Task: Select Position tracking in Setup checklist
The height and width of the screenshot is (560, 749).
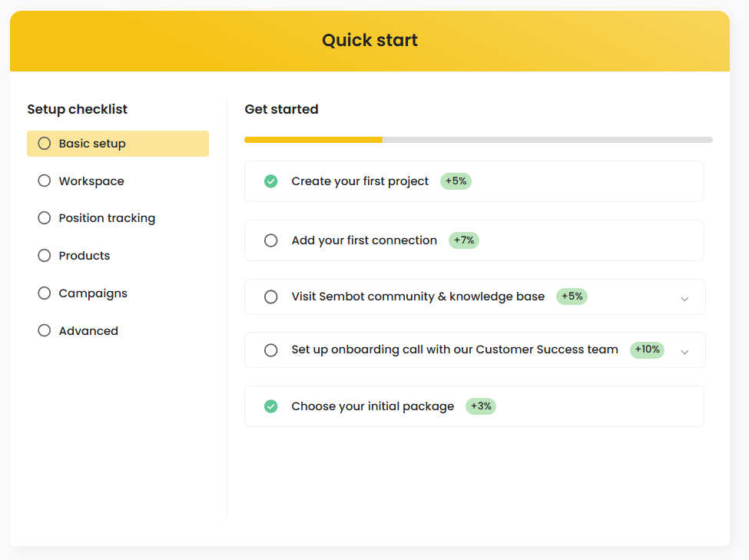Action: click(x=107, y=218)
